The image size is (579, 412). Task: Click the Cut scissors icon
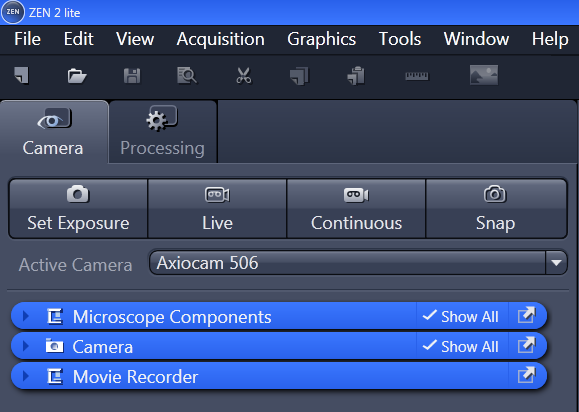[244, 76]
